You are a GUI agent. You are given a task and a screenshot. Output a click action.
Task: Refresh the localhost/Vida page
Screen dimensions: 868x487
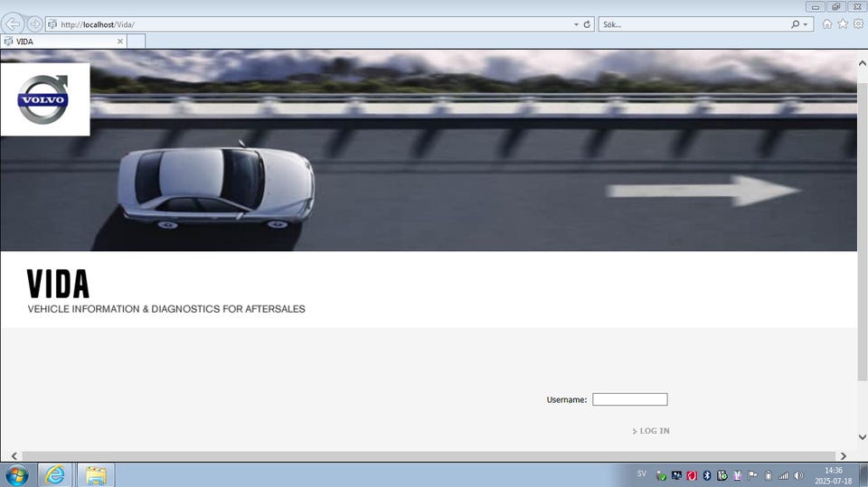587,24
